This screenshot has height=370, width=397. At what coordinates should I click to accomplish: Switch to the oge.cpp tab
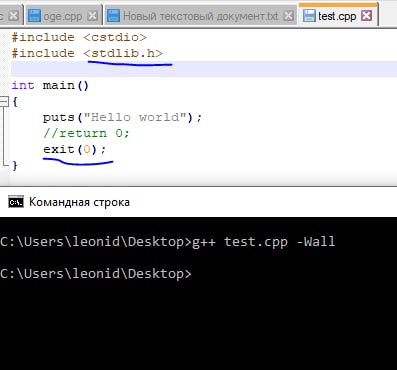coord(63,16)
